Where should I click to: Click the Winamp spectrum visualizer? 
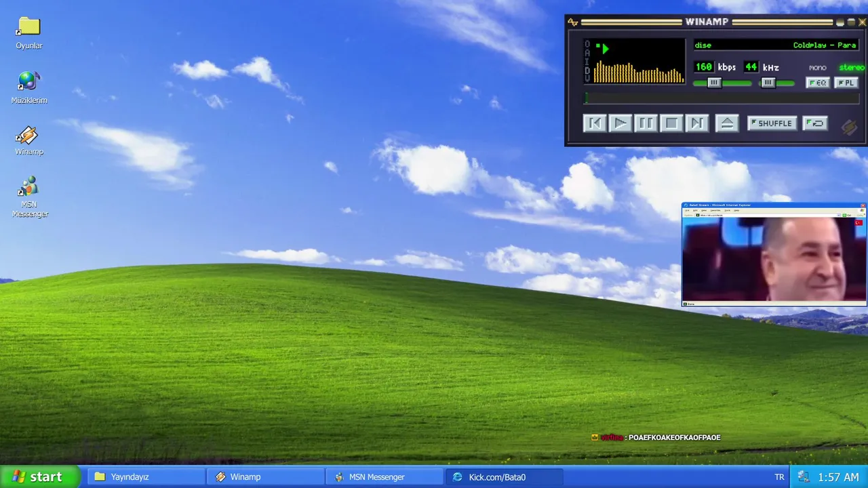click(x=639, y=70)
